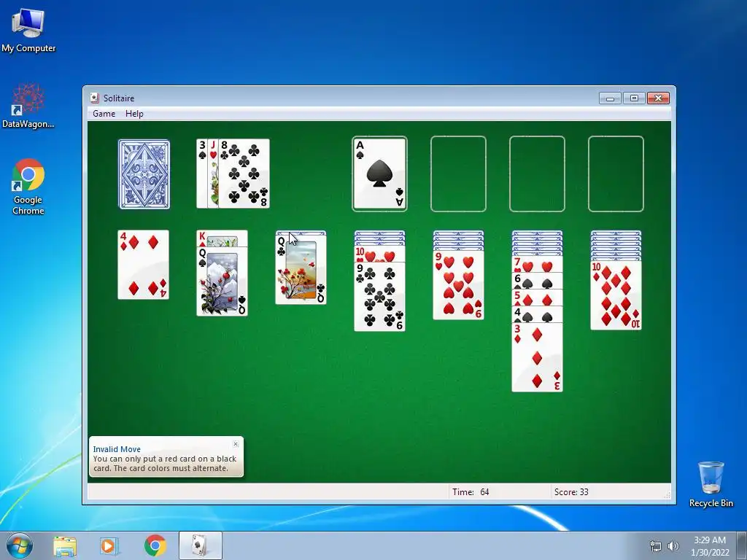Image resolution: width=747 pixels, height=560 pixels.
Task: Click the 5 of diamonds card
Action: 537,297
